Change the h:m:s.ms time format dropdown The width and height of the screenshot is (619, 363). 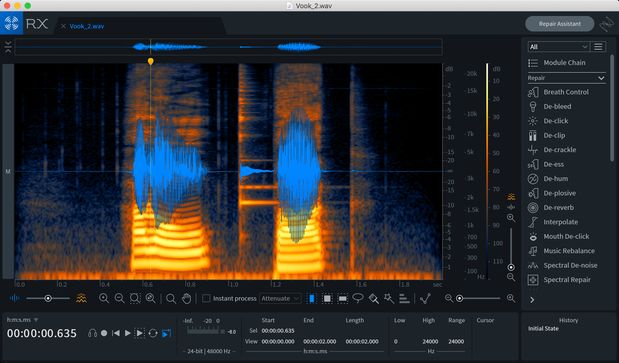point(22,320)
